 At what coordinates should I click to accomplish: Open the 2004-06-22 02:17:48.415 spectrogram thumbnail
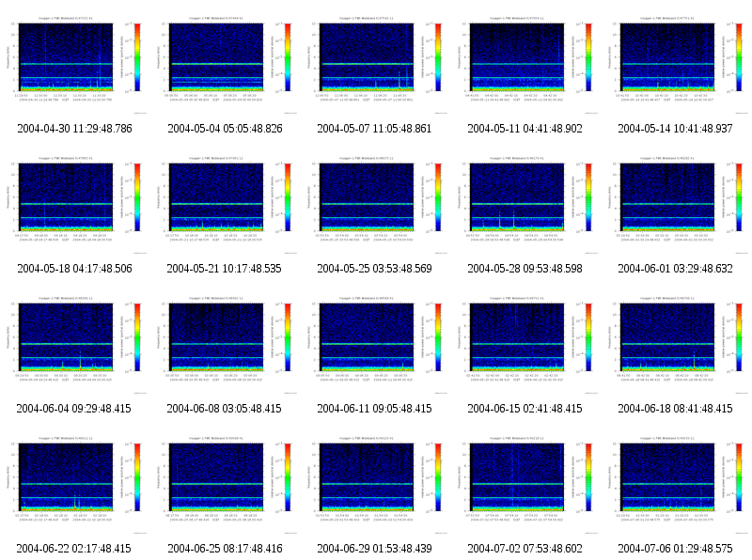[x=75, y=484]
